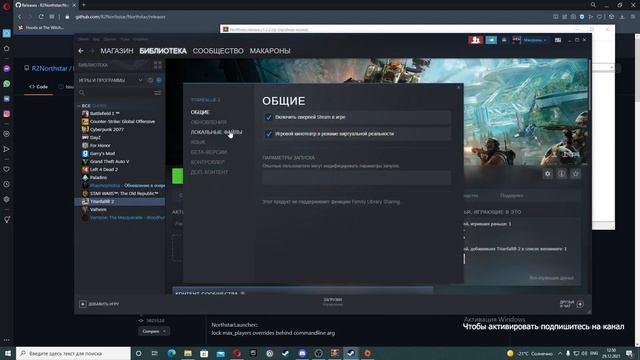Switch to the БИБЛИОТЕКА tab

point(163,51)
